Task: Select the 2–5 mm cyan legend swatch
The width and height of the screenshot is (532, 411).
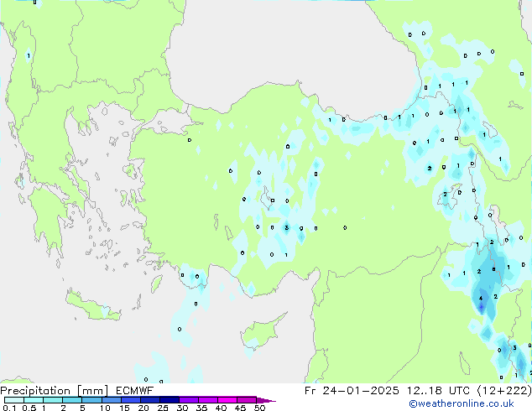Action: tap(72, 400)
